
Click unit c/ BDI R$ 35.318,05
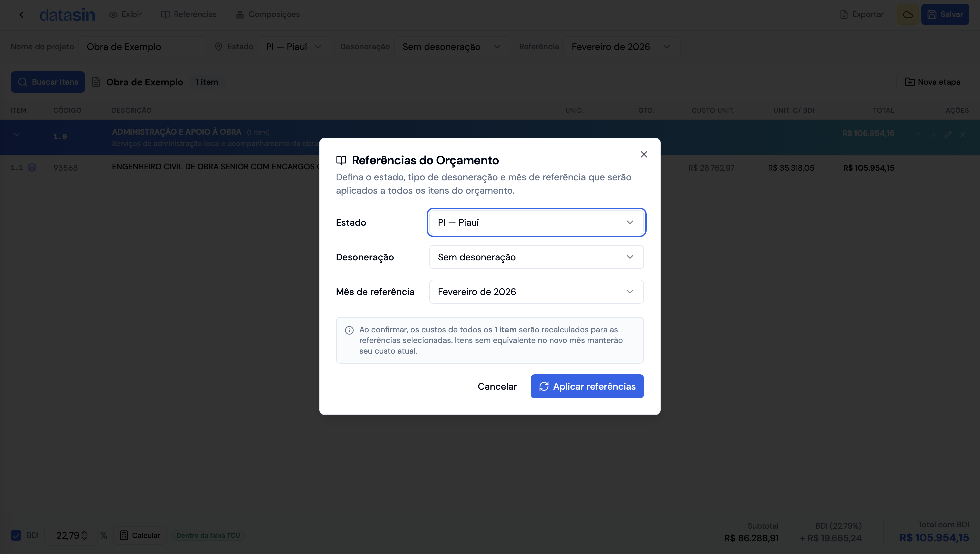[791, 168]
